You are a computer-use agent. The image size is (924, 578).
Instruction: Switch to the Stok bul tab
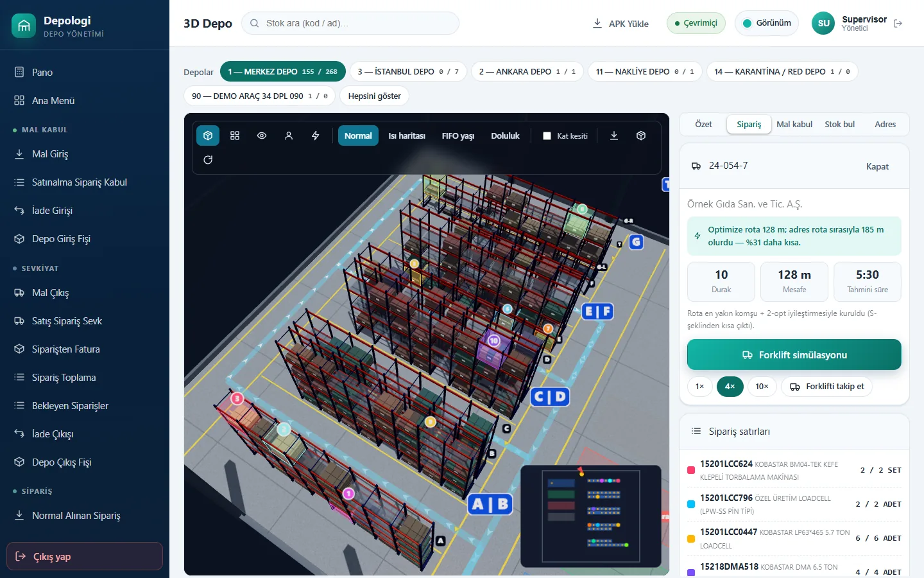[839, 124]
